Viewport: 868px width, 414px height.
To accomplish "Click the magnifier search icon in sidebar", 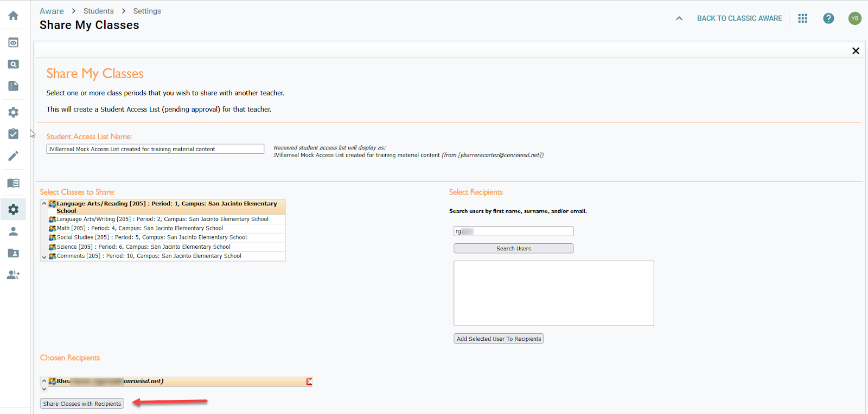I will point(14,64).
